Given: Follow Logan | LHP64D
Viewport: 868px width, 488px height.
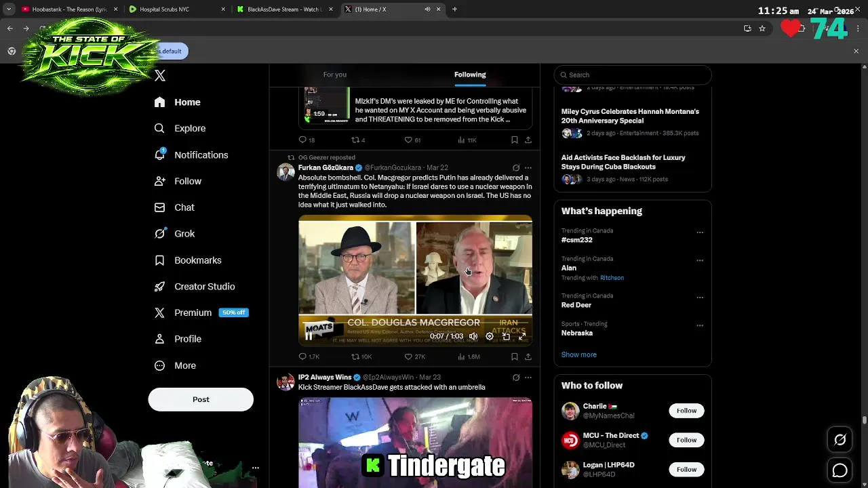Looking at the screenshot, I should pyautogui.click(x=686, y=469).
